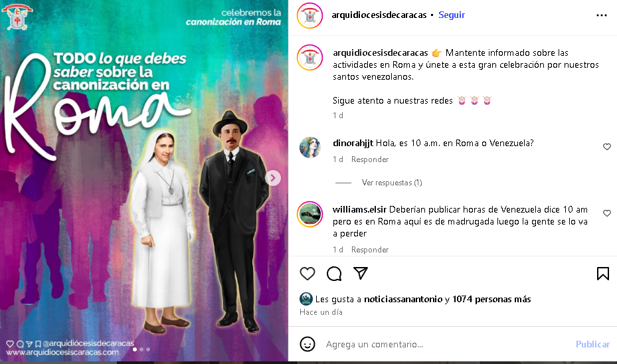Screen dimensions: 617x364
Task: Click Publicar to post comment
Action: (592, 344)
